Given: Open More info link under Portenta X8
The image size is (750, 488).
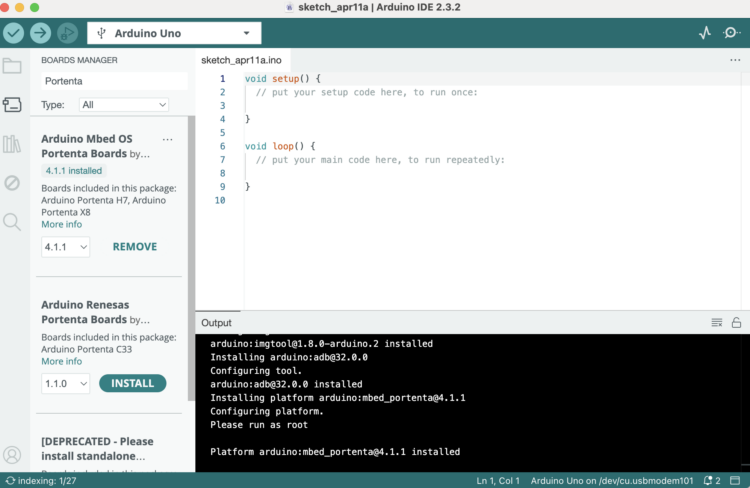Looking at the screenshot, I should 62,224.
